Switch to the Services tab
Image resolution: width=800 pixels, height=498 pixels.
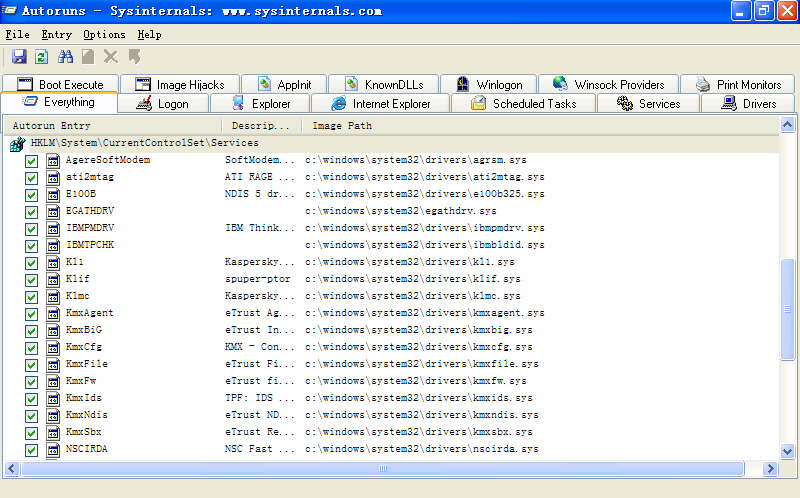[x=648, y=104]
